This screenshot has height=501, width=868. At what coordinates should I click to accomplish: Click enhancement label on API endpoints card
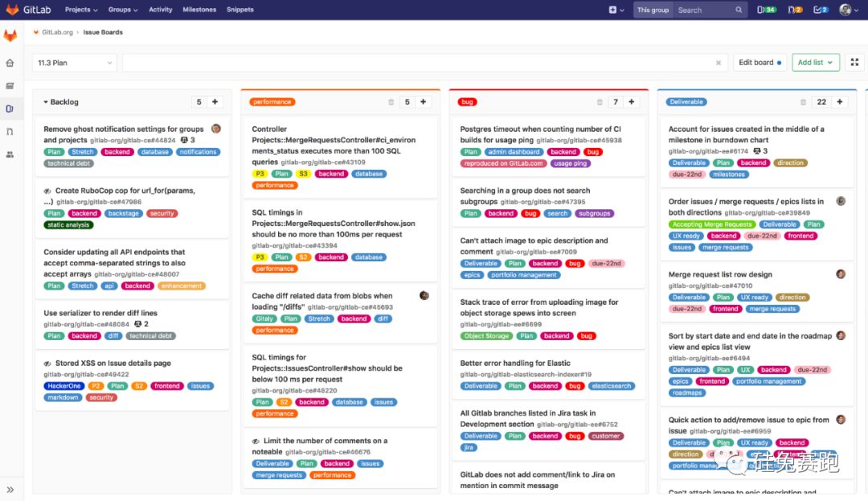pos(182,286)
